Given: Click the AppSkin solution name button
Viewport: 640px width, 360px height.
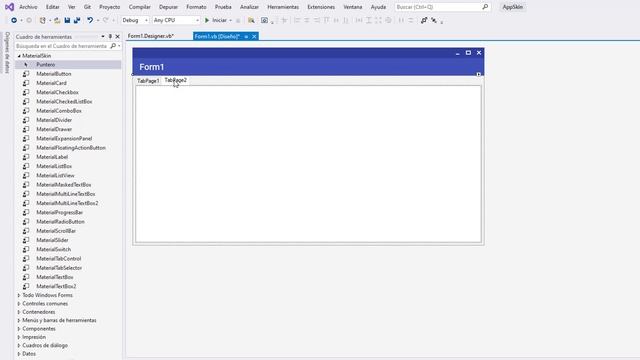Looking at the screenshot, I should click(512, 7).
